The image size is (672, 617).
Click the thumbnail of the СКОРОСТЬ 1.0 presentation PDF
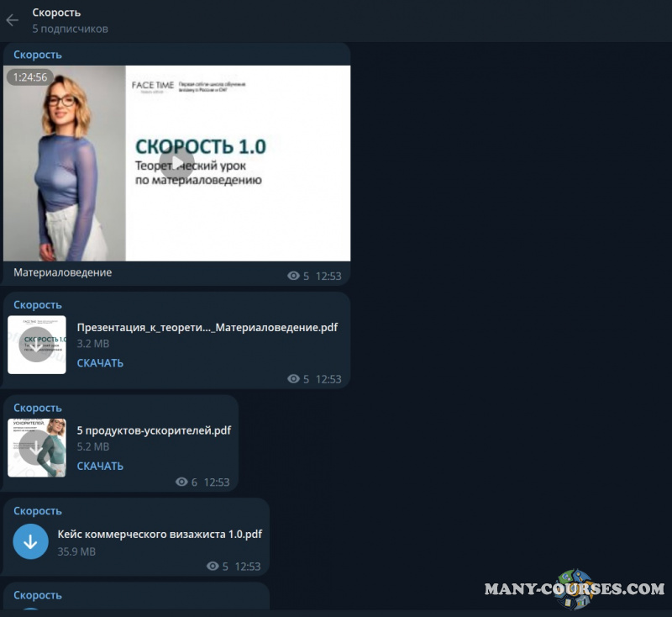pyautogui.click(x=37, y=345)
